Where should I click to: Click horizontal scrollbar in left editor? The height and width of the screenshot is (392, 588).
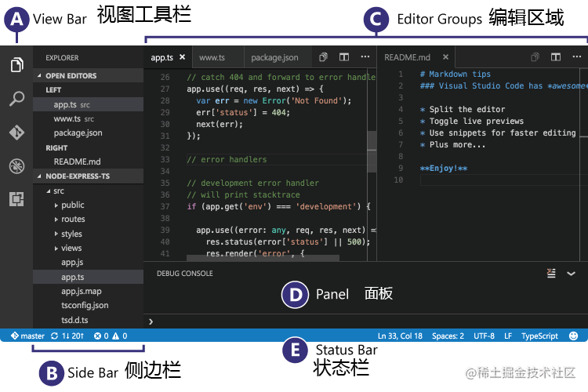click(263, 258)
